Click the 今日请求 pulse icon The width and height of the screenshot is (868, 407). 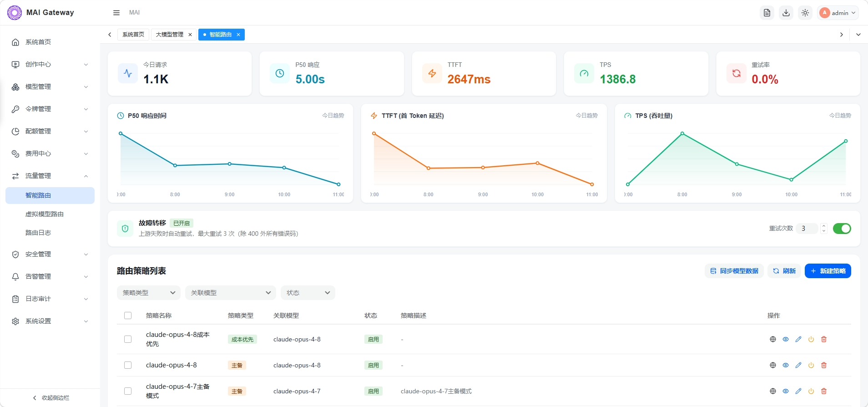point(128,73)
